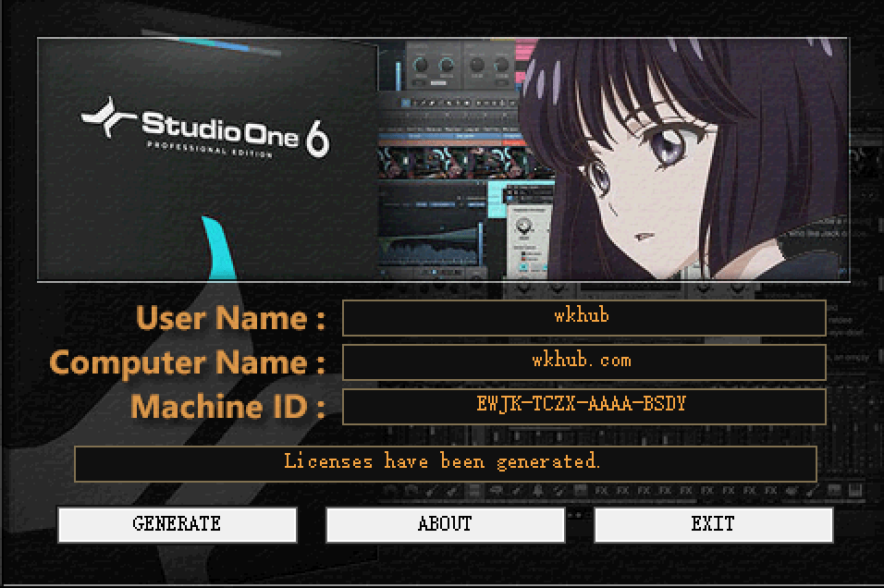Click the 'Machine ID :' label
The width and height of the screenshot is (884, 588).
(x=227, y=407)
